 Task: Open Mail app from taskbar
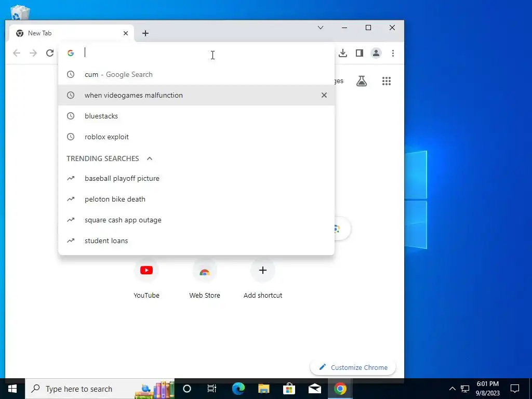click(x=314, y=389)
